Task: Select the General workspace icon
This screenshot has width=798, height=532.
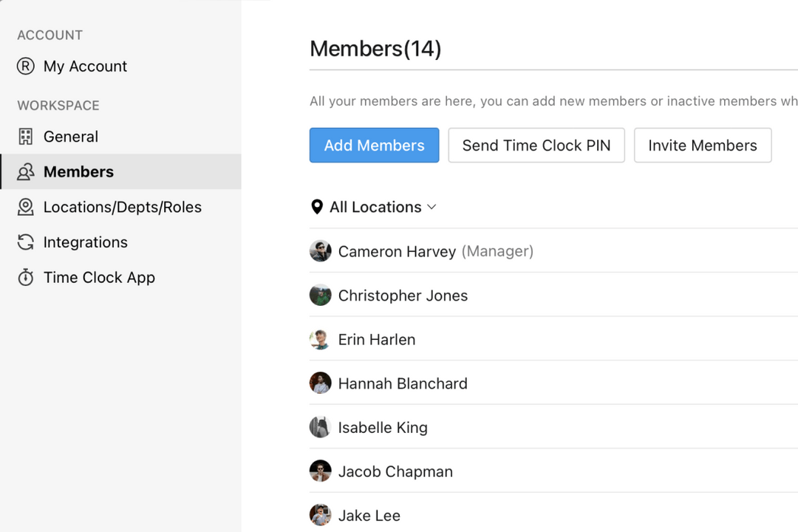Action: point(26,137)
